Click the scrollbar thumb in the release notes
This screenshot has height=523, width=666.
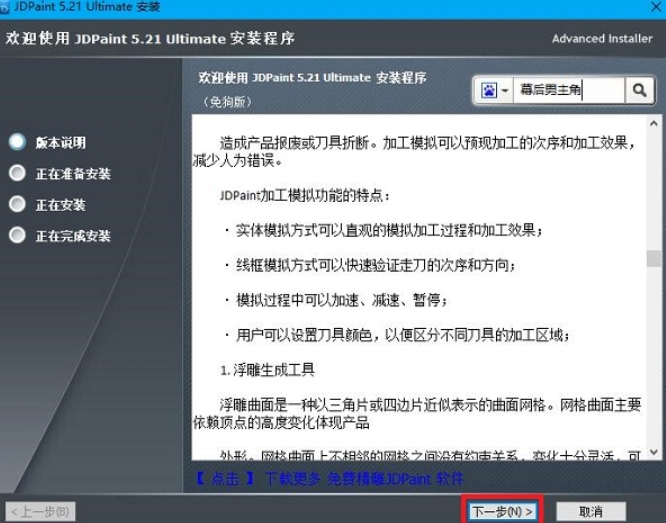click(x=654, y=258)
